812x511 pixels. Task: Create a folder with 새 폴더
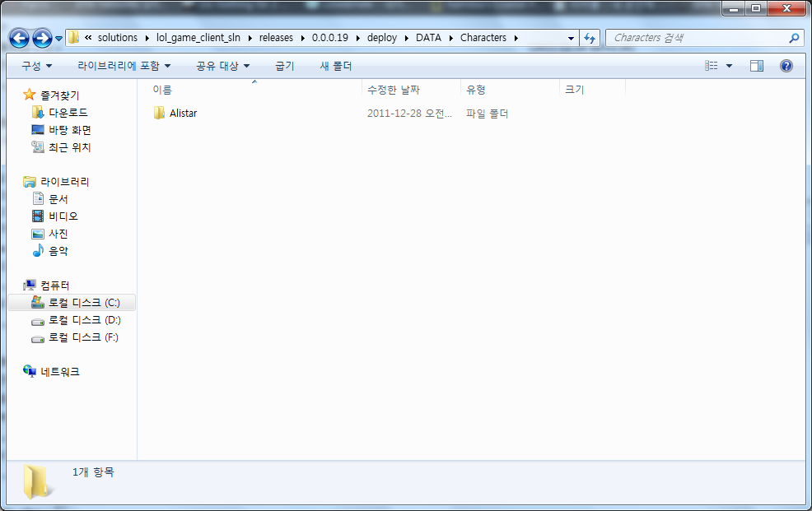(335, 66)
